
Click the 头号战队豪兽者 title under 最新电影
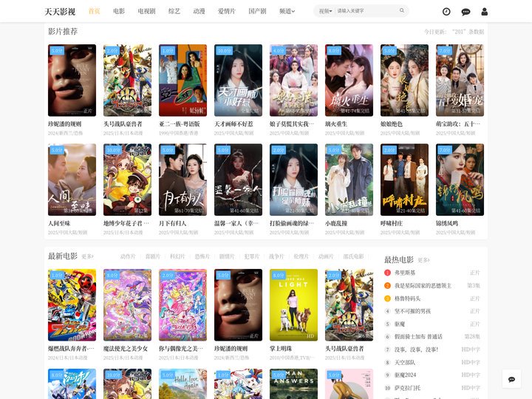(344, 349)
